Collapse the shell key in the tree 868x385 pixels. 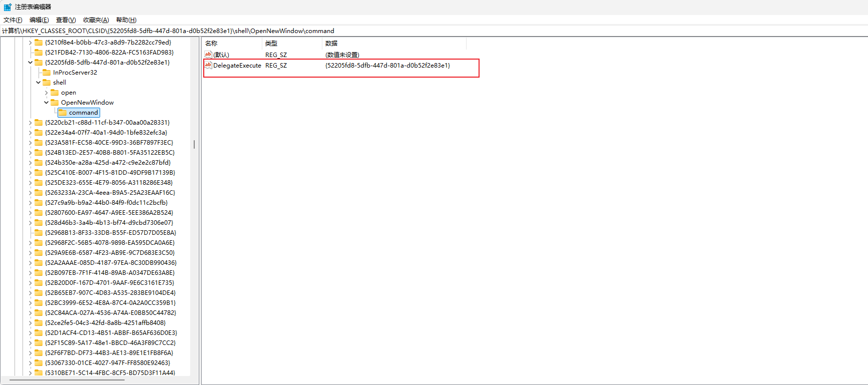[x=38, y=83]
